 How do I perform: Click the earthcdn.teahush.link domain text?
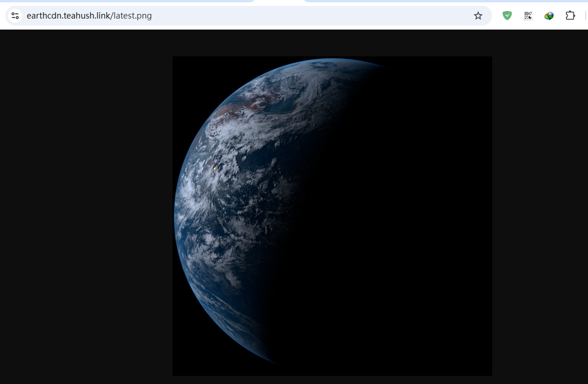[68, 16]
